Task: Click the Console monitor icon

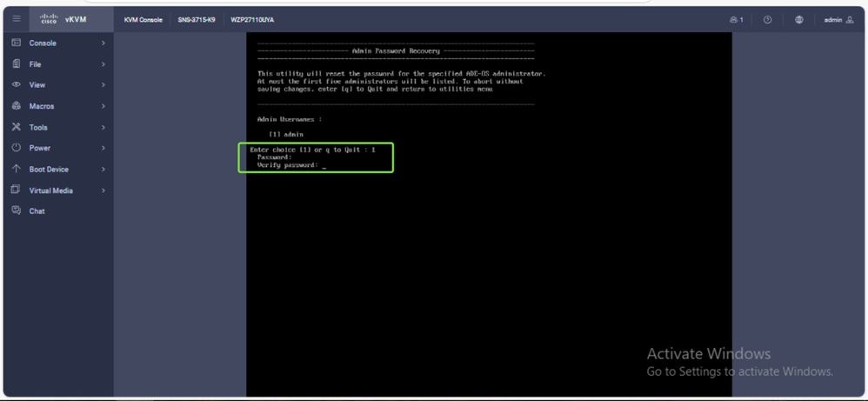Action: coord(16,43)
